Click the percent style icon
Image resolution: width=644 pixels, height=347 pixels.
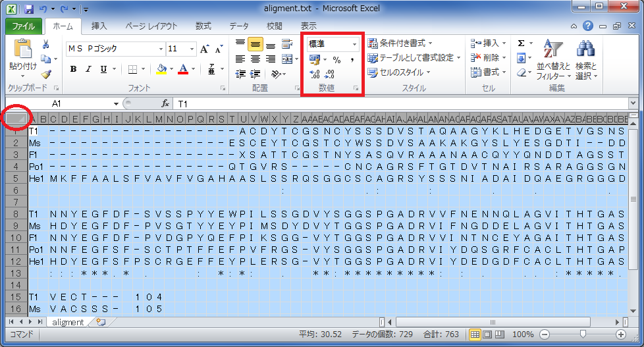(x=336, y=59)
